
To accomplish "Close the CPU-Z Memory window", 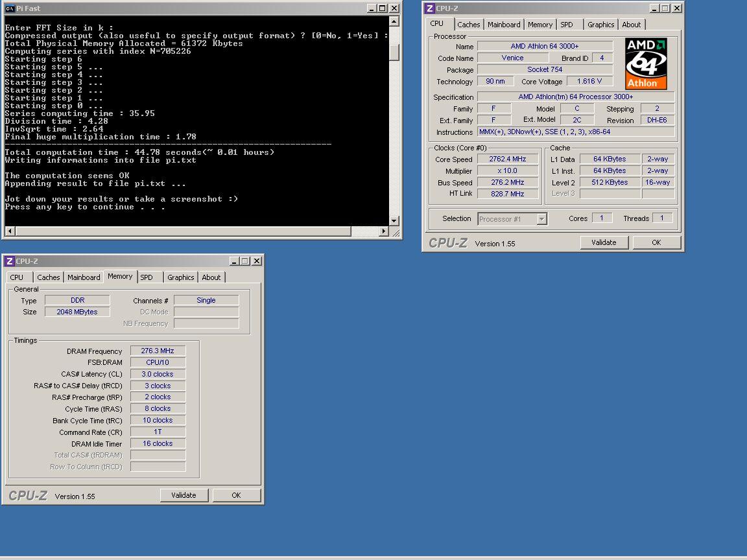I will pos(257,261).
